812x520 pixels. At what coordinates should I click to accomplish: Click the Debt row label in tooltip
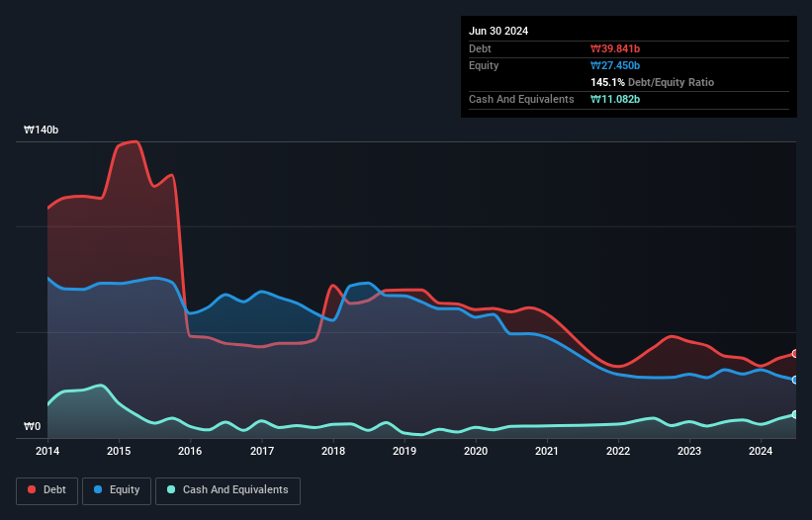coord(480,48)
